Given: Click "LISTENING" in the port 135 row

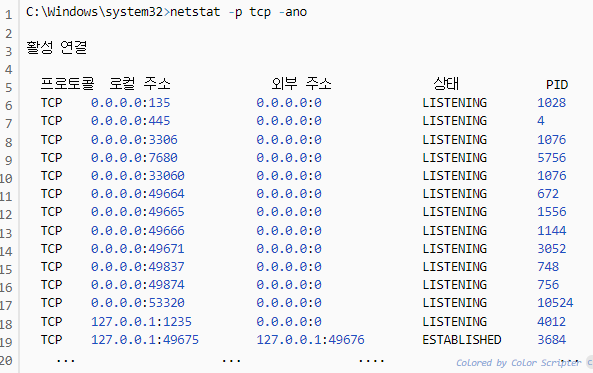Looking at the screenshot, I should pyautogui.click(x=455, y=103).
